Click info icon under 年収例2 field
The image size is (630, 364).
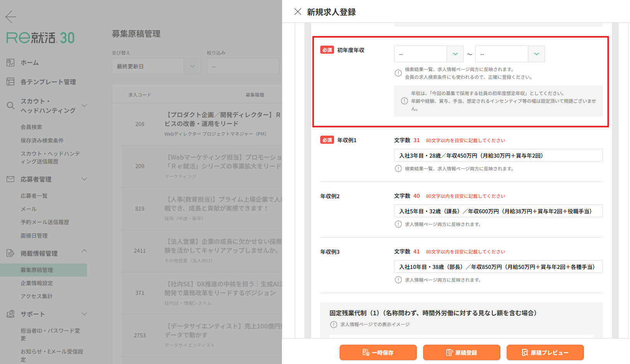point(398,224)
